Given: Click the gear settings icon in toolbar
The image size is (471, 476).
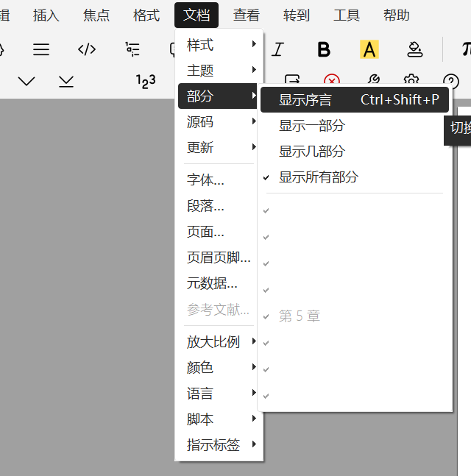Looking at the screenshot, I should (x=411, y=81).
